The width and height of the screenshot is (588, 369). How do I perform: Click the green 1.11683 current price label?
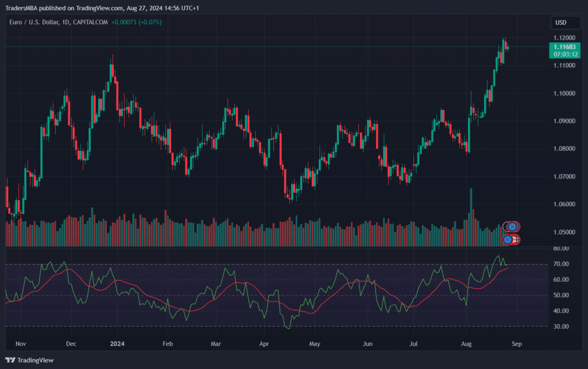[564, 46]
